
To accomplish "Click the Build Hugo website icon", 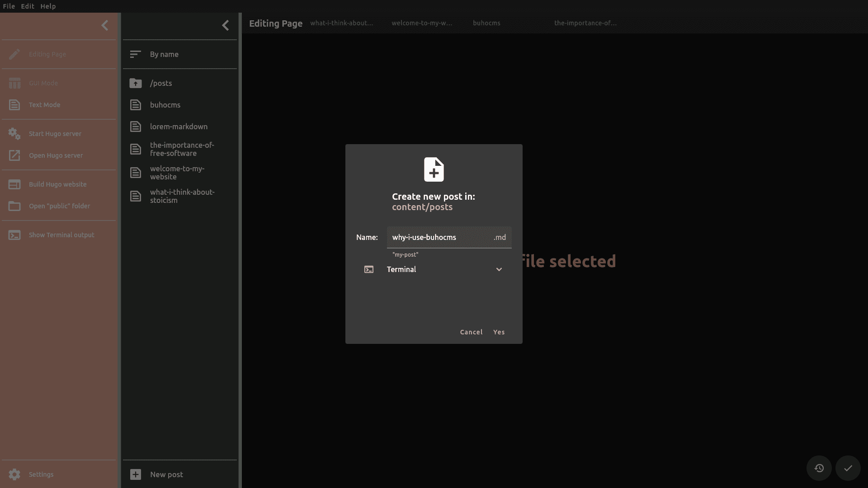I will click(14, 184).
